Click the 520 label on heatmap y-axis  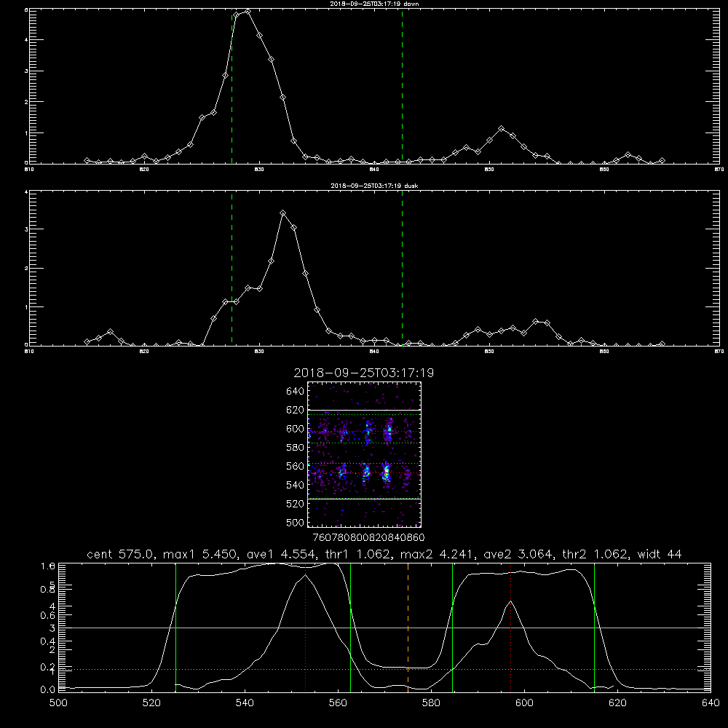[x=296, y=504]
